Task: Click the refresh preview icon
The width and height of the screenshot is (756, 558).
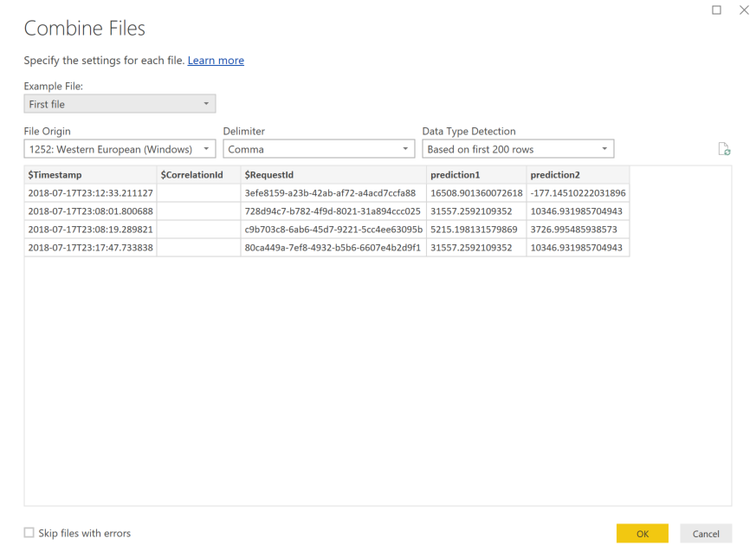Action: click(x=724, y=150)
